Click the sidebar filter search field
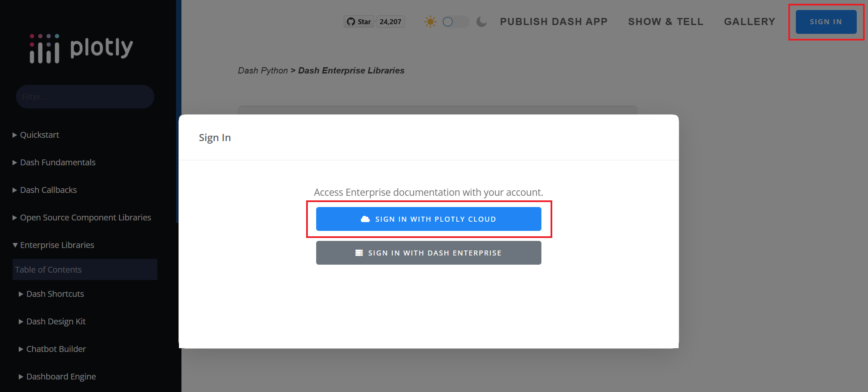The height and width of the screenshot is (392, 868). [x=85, y=96]
